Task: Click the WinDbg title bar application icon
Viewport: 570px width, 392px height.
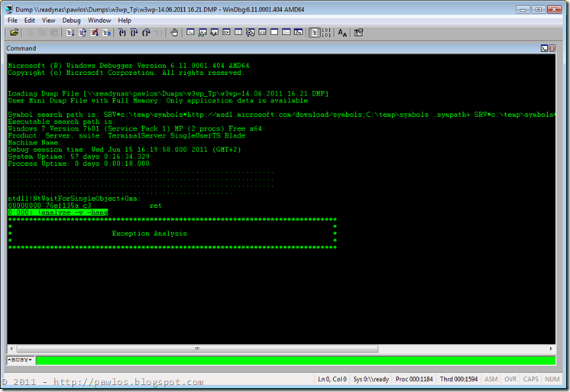Action: pos(9,9)
